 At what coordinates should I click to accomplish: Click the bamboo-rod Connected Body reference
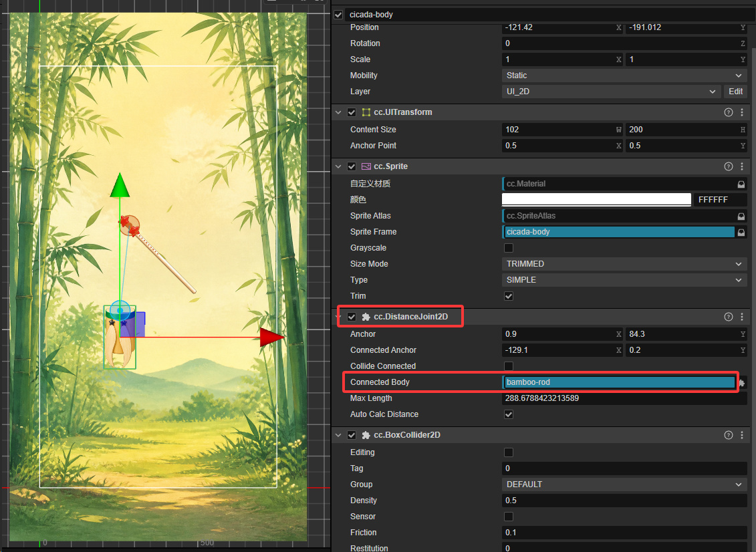[619, 382]
